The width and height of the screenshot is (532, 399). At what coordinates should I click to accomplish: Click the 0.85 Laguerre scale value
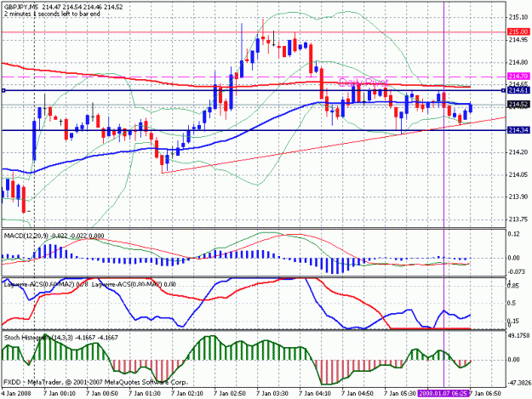[513, 286]
